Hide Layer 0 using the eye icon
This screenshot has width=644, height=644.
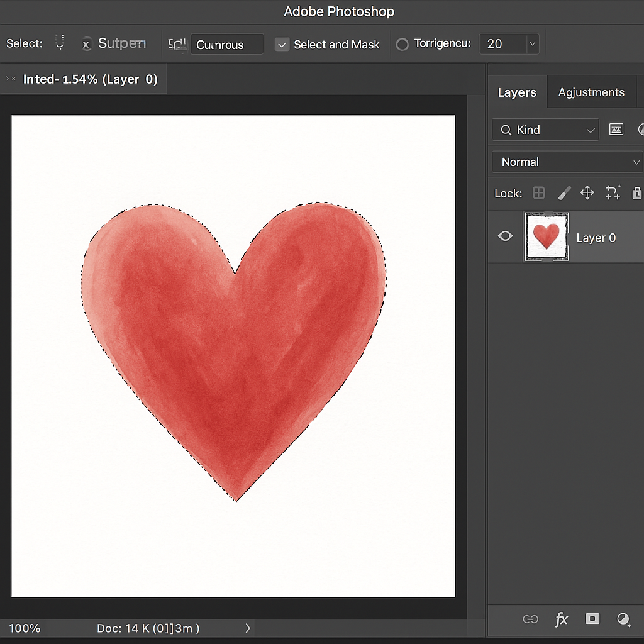pos(505,236)
